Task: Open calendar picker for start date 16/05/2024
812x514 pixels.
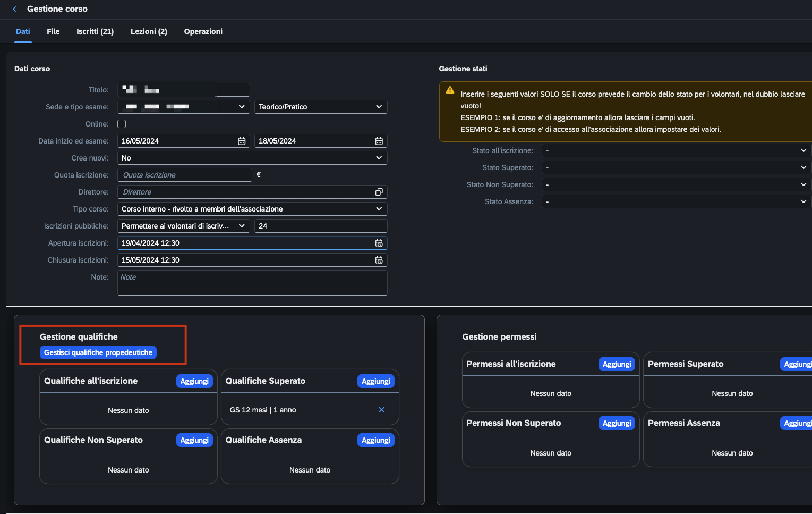Action: click(x=242, y=141)
